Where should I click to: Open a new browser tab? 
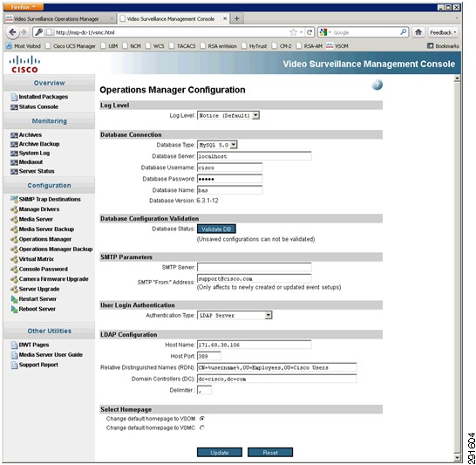237,19
